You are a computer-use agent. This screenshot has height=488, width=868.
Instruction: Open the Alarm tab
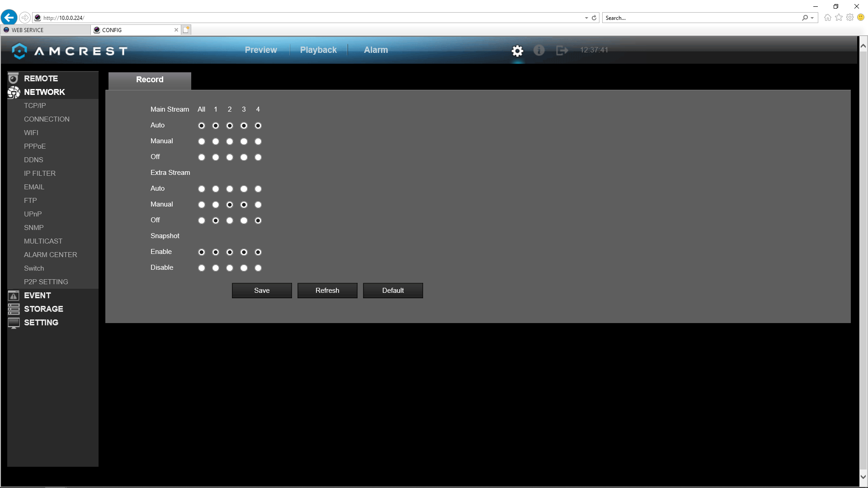click(x=376, y=50)
